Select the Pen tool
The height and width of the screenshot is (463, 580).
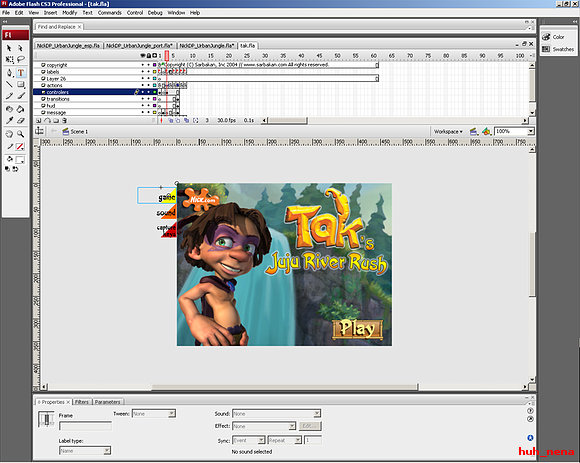click(x=9, y=72)
